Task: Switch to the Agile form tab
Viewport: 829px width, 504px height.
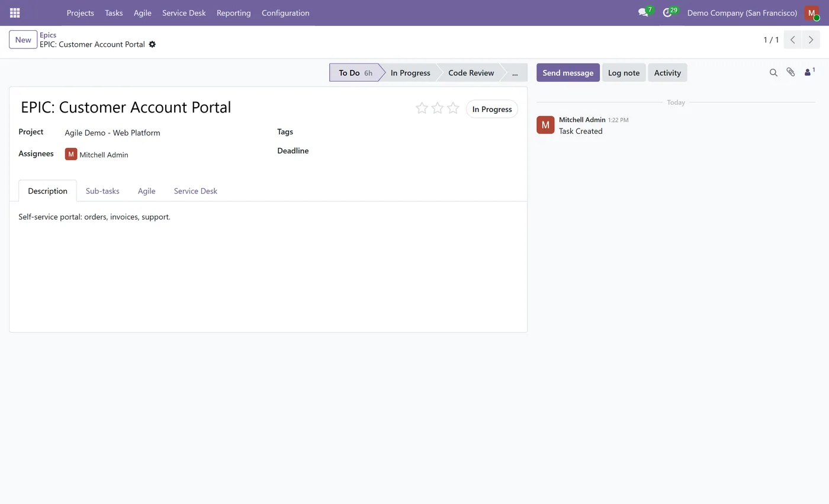Action: 146,191
